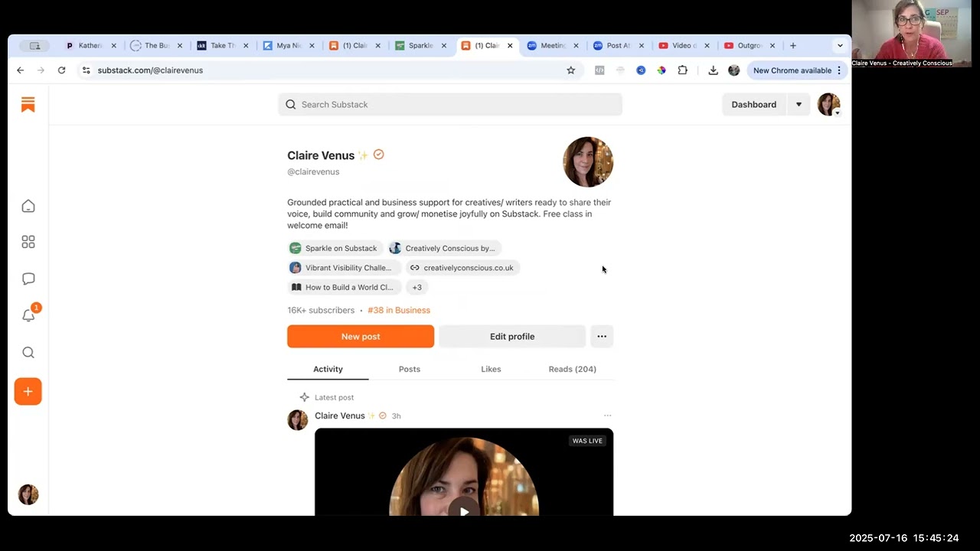Open the Chrome three-dot menu

pos(839,70)
